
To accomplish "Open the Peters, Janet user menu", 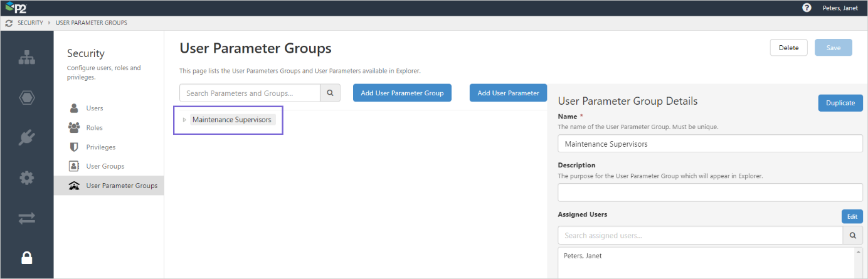I will (x=840, y=8).
